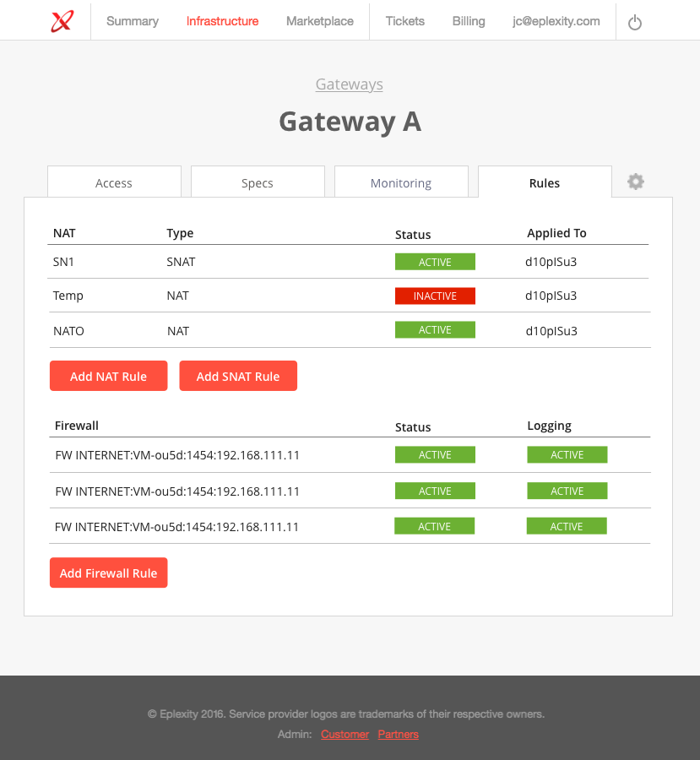
Task: Switch to the Specs tab
Action: 258,182
